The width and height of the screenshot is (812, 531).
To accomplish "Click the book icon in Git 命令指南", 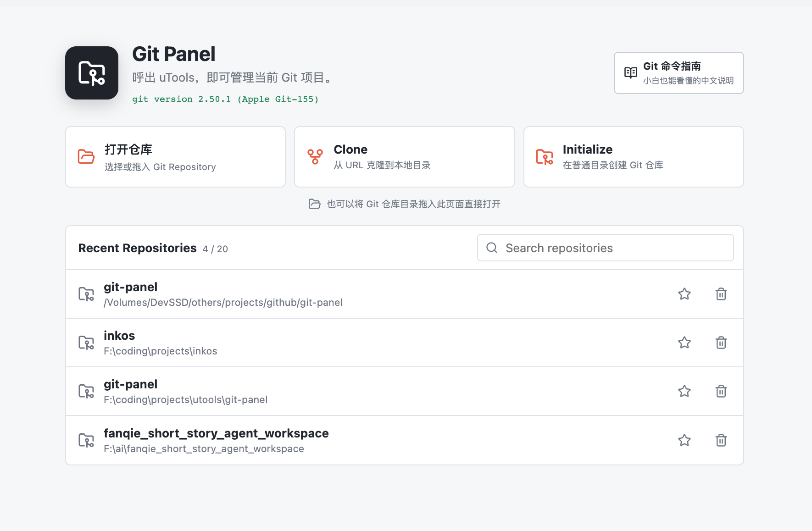I will point(631,73).
